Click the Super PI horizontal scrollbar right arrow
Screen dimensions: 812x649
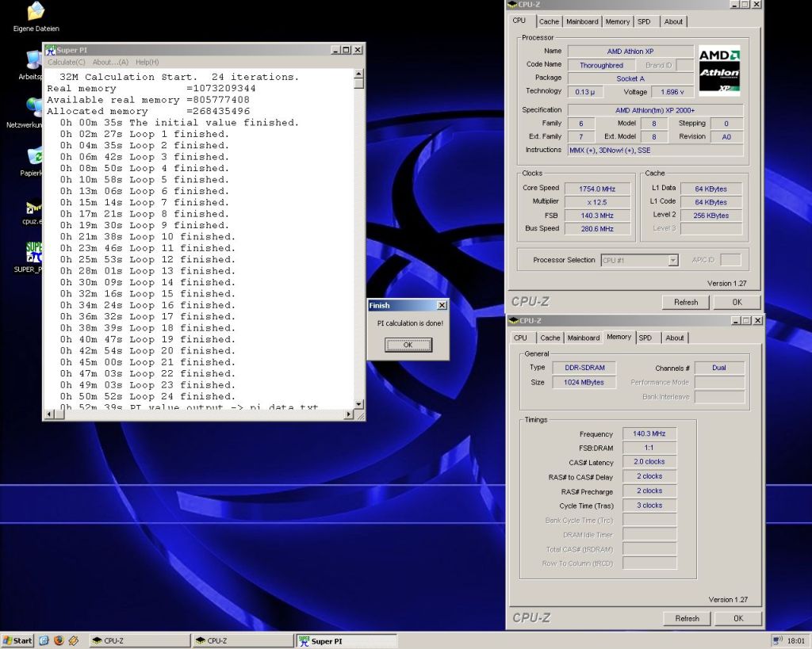pyautogui.click(x=349, y=414)
